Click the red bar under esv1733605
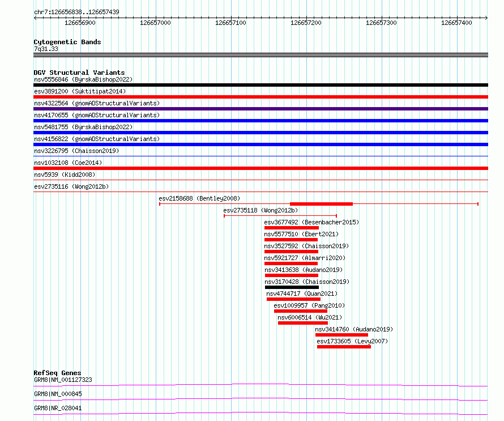Screen dimensions: 504x421 click(x=344, y=347)
